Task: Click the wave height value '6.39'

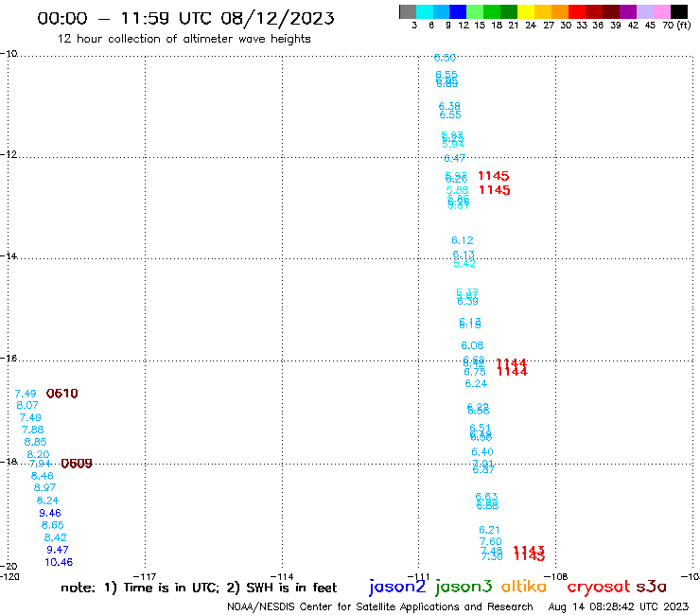Action: click(x=467, y=302)
